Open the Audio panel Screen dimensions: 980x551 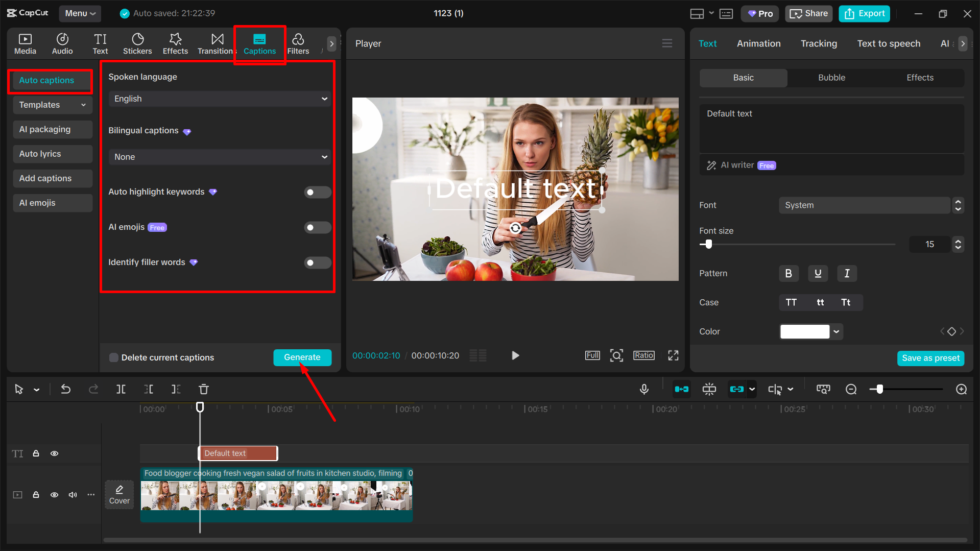point(62,43)
